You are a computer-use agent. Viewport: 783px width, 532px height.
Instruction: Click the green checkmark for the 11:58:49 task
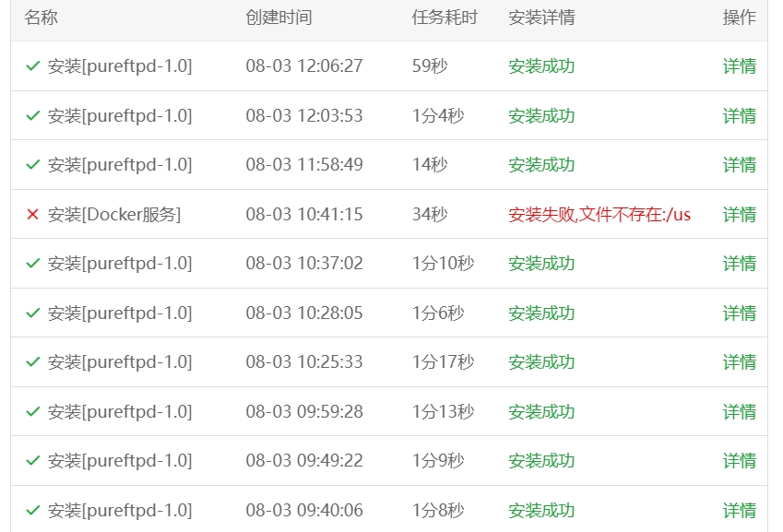pos(33,165)
